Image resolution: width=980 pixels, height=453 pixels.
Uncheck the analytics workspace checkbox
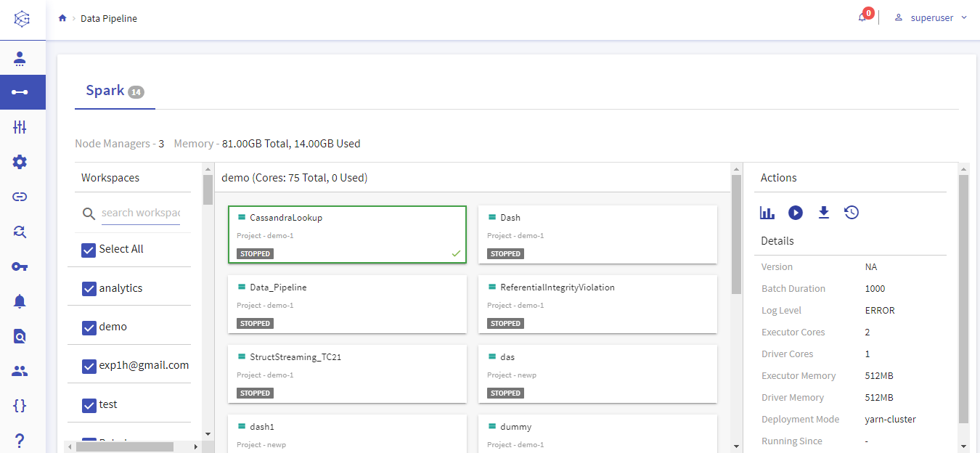(x=89, y=289)
